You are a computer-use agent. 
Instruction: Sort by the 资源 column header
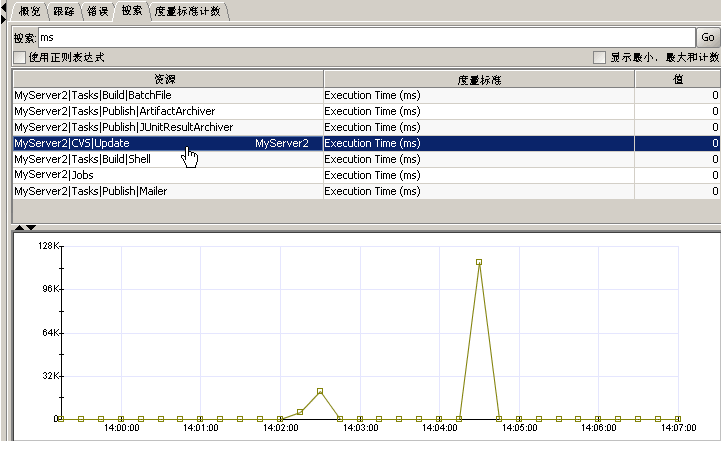pyautogui.click(x=166, y=78)
